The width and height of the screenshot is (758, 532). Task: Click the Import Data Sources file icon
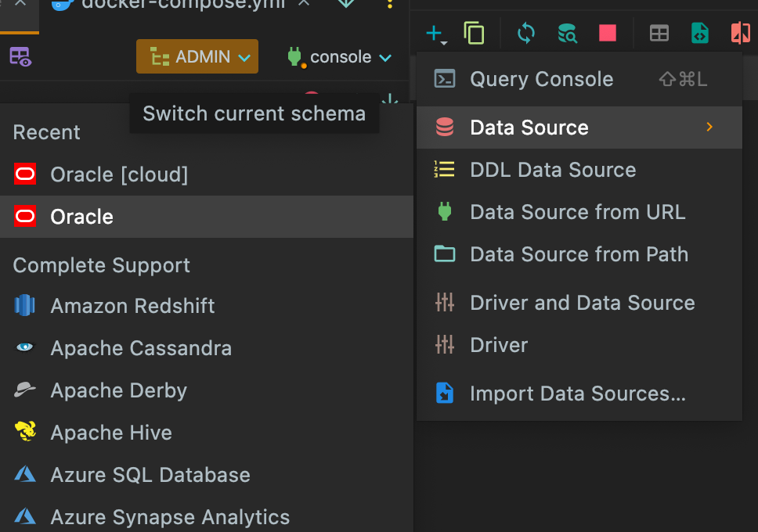tap(444, 393)
